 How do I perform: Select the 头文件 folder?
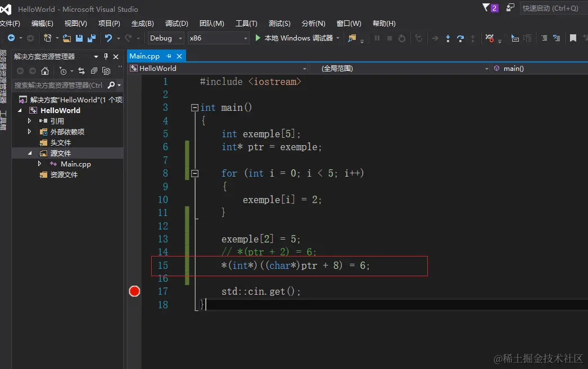click(x=60, y=143)
